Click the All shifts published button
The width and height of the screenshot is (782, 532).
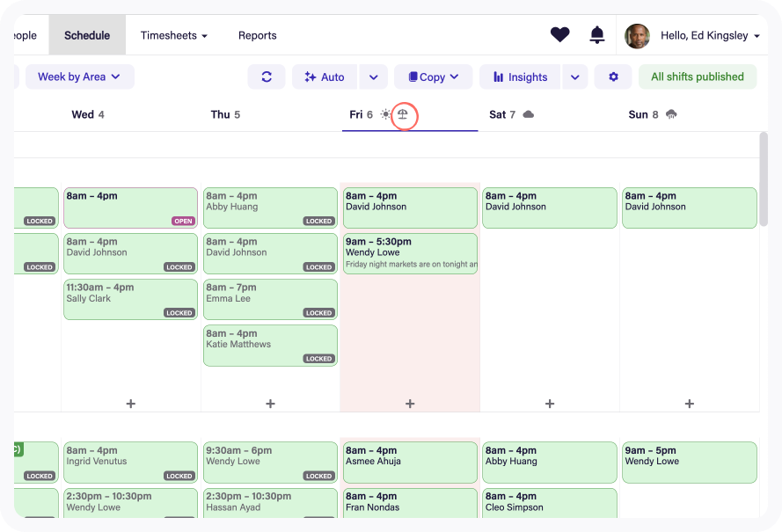(697, 77)
